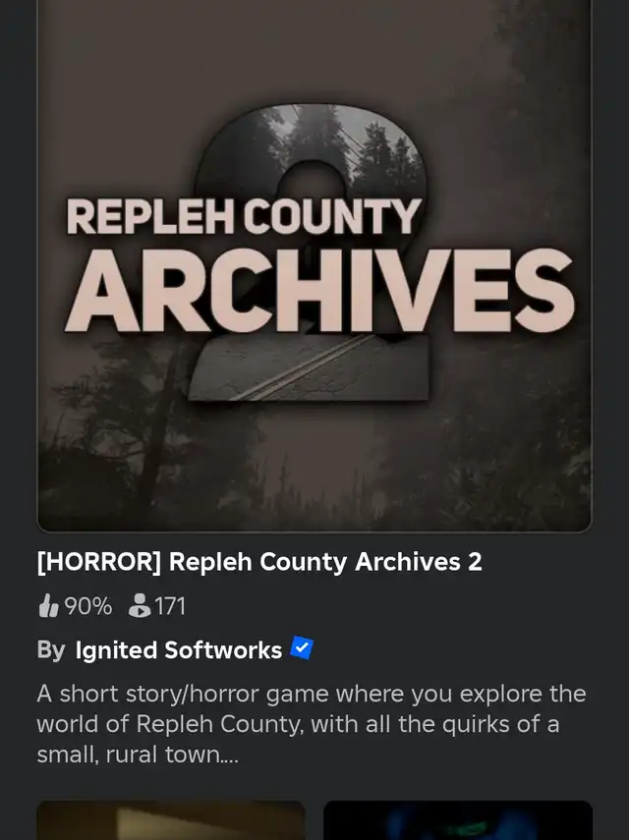
Task: Open the [HORROR] Repleh County Archives 2 title
Action: point(259,562)
